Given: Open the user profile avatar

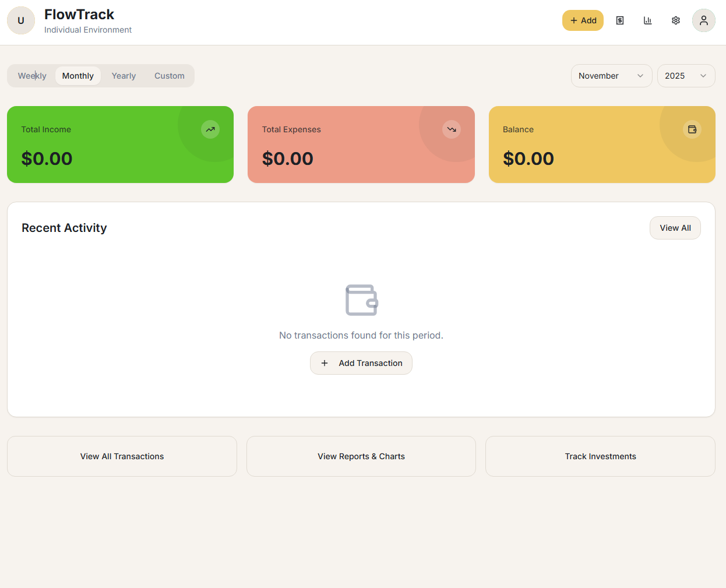Looking at the screenshot, I should (703, 20).
